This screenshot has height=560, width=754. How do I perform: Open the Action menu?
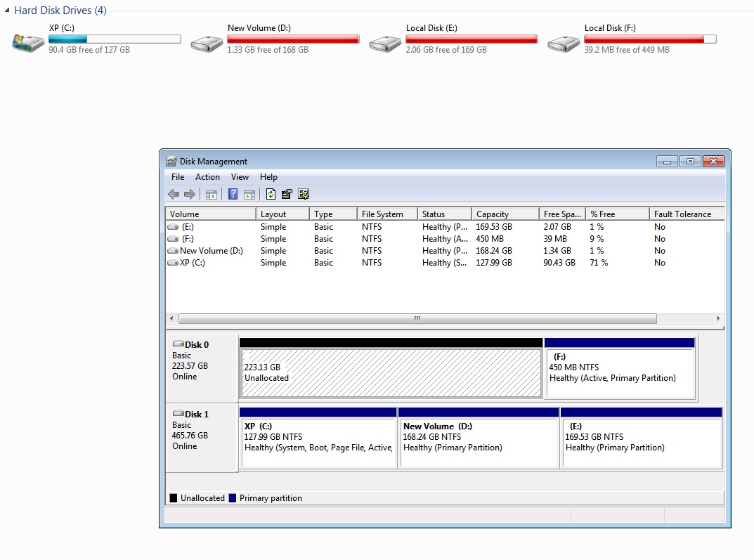click(x=207, y=177)
